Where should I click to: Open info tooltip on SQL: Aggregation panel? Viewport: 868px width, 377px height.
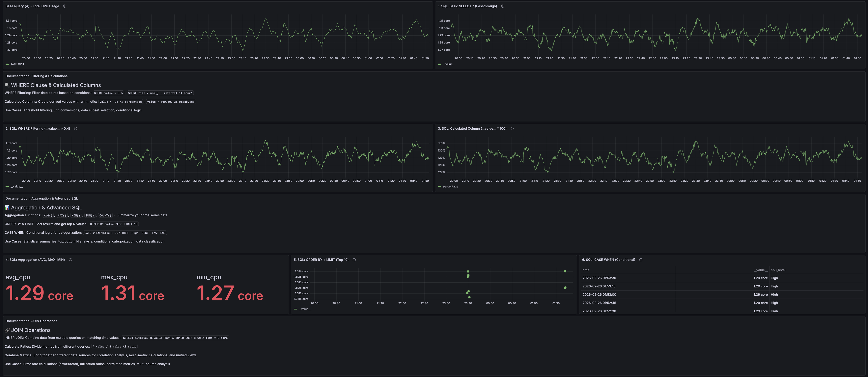click(x=70, y=260)
